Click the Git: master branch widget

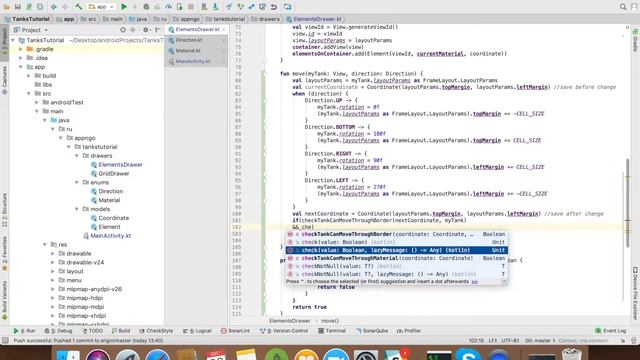coord(540,340)
